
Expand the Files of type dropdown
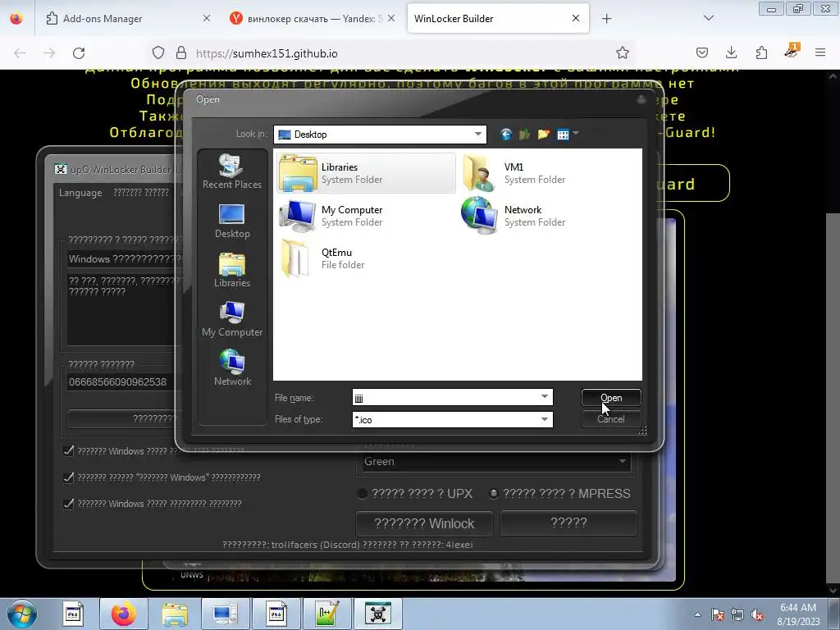pyautogui.click(x=545, y=419)
